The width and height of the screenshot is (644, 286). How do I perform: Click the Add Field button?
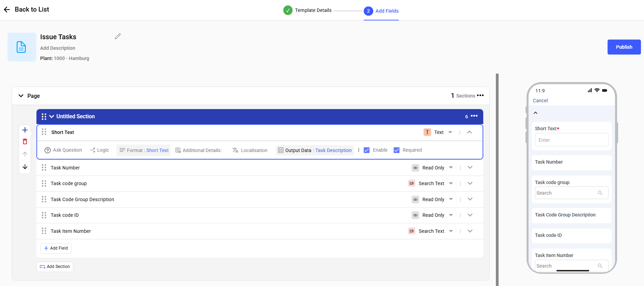pyautogui.click(x=56, y=248)
